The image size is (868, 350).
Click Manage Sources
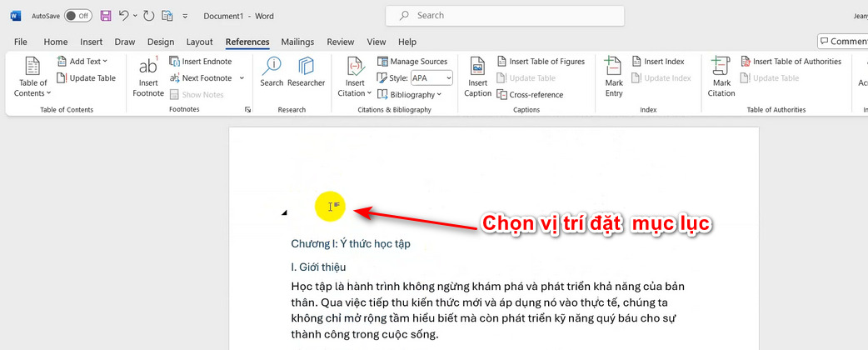pyautogui.click(x=412, y=62)
